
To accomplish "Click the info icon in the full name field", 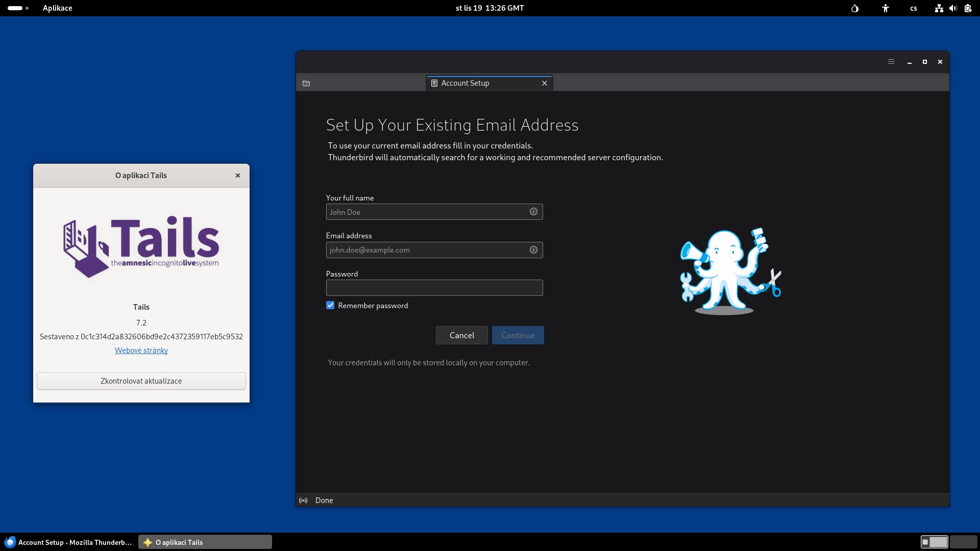I will tap(533, 212).
